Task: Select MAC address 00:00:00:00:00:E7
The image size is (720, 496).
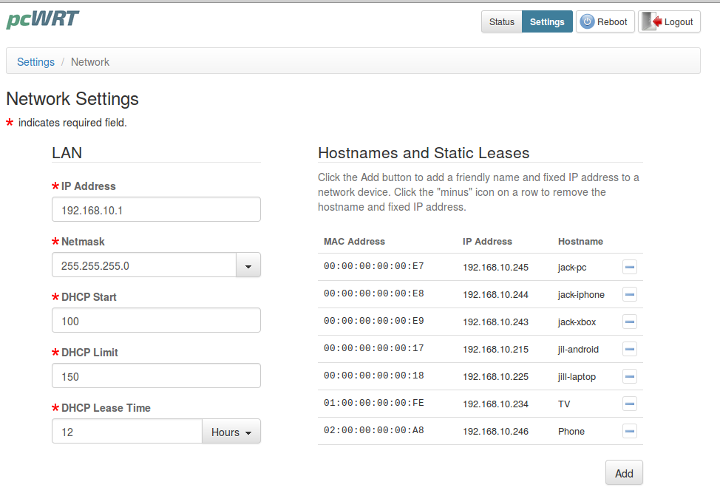Action: point(374,266)
